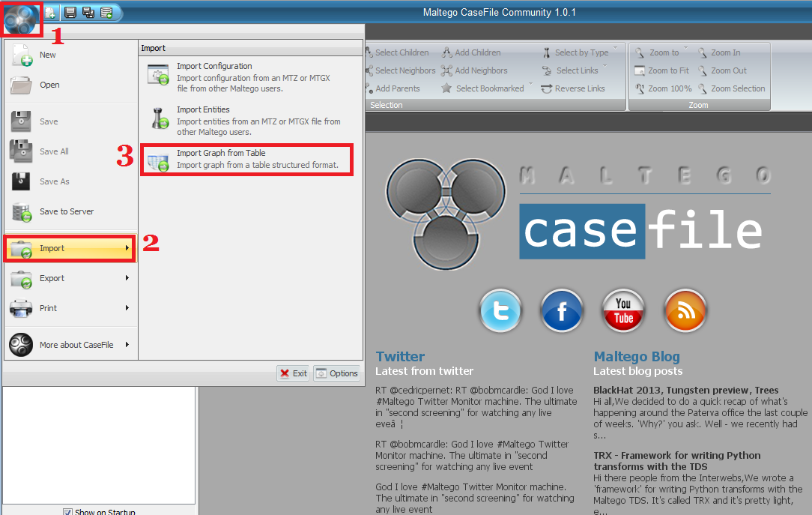Choose Import Graph from Table

click(x=246, y=160)
